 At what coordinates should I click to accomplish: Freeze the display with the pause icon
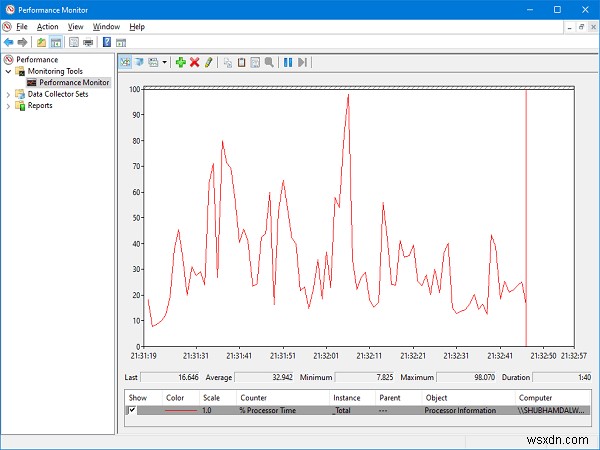(288, 62)
